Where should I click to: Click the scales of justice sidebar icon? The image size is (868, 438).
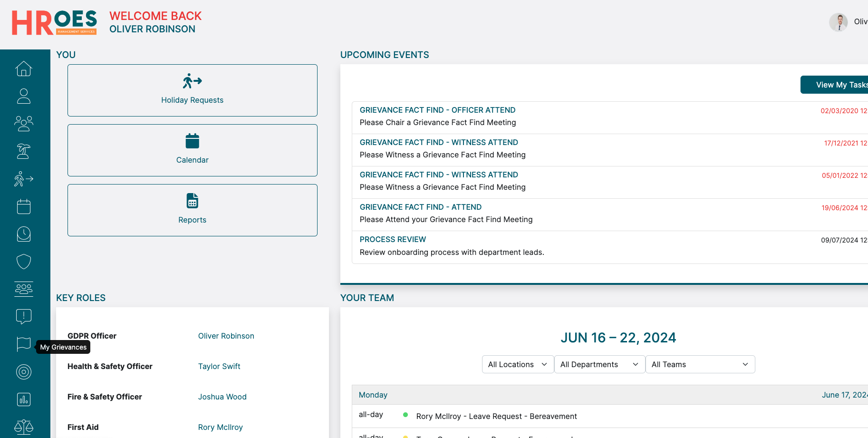click(24, 427)
